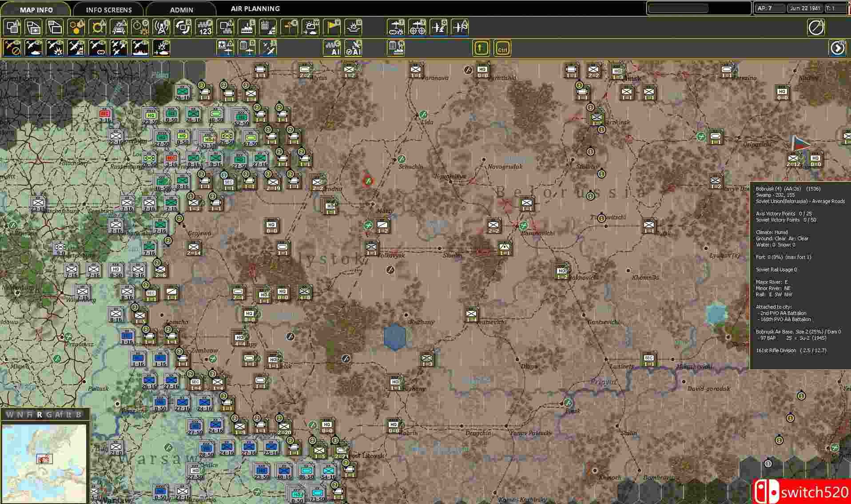Click the blue lake hex near Rozhany
Viewport: 851px width, 504px height.
394,337
